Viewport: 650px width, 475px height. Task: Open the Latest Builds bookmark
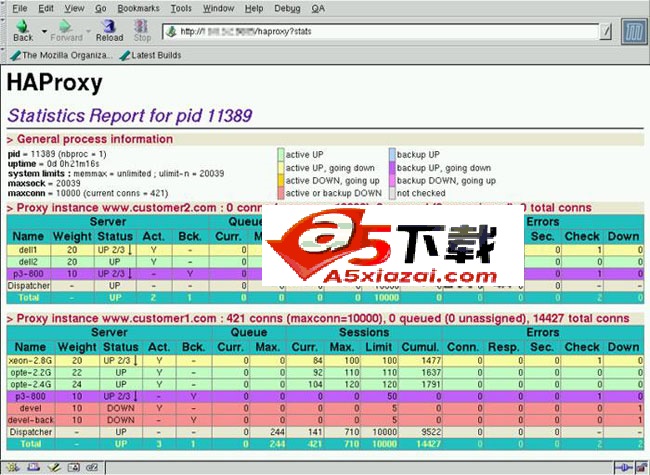tap(150, 55)
